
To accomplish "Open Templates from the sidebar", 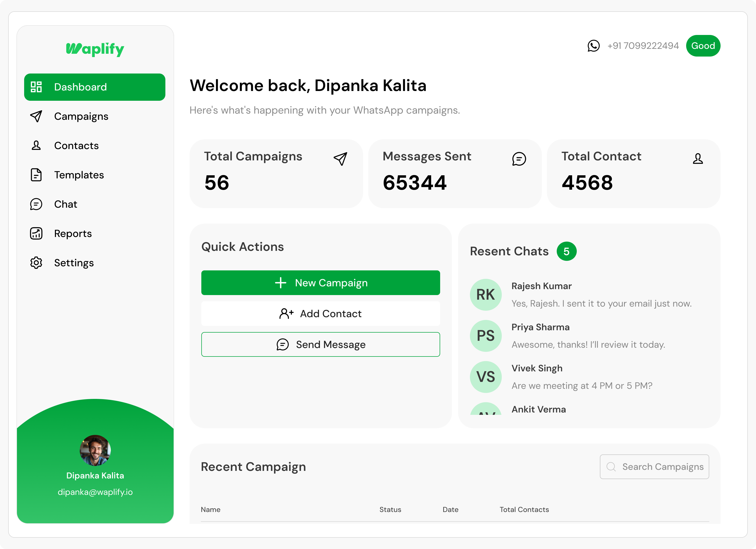I will 79,175.
